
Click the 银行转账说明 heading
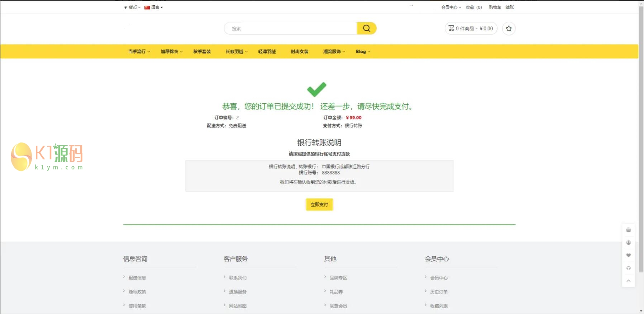click(x=319, y=142)
